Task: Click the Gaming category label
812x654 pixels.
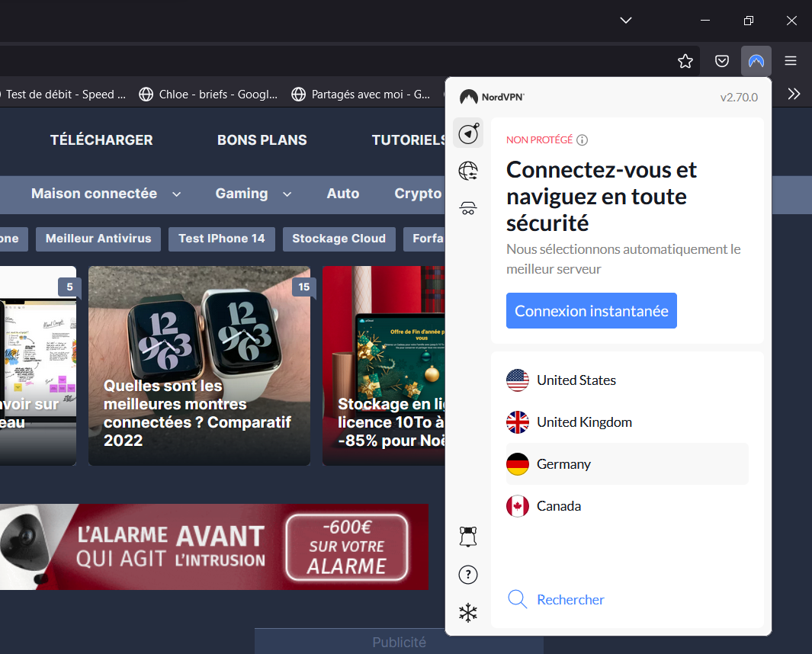Action: (x=242, y=193)
